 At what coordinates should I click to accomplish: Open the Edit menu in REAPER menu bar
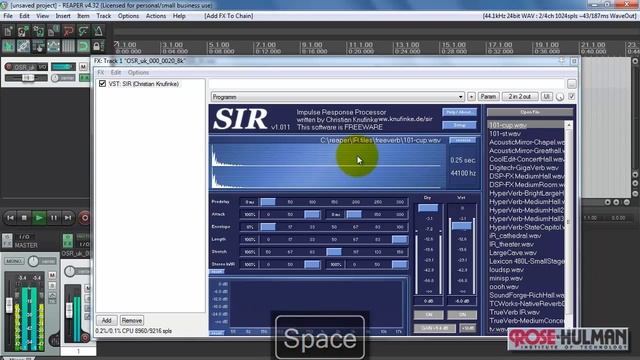pos(24,16)
